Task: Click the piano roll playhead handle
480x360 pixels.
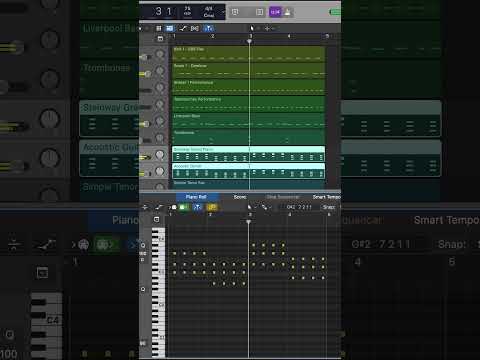Action: click(248, 221)
